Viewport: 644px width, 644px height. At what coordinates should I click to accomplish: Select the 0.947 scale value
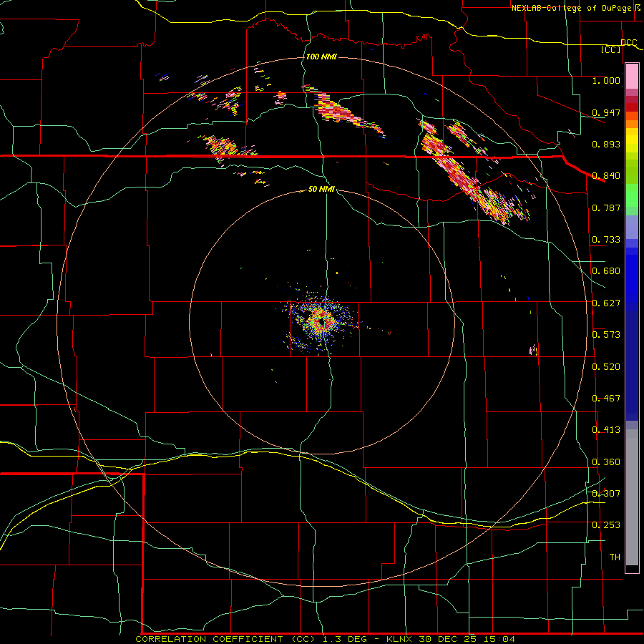pos(606,112)
